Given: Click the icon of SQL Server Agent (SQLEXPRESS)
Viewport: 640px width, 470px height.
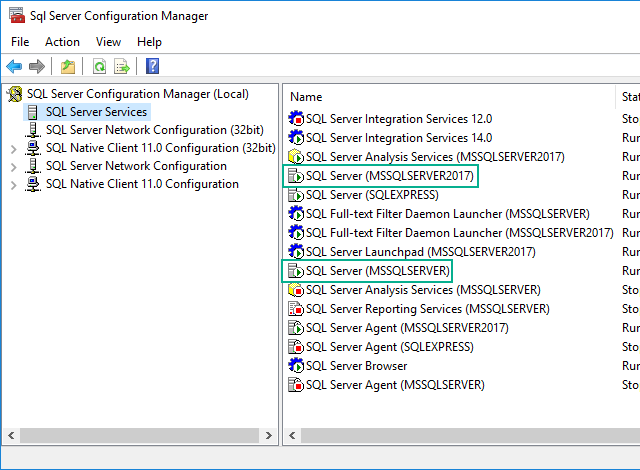Looking at the screenshot, I should 296,347.
